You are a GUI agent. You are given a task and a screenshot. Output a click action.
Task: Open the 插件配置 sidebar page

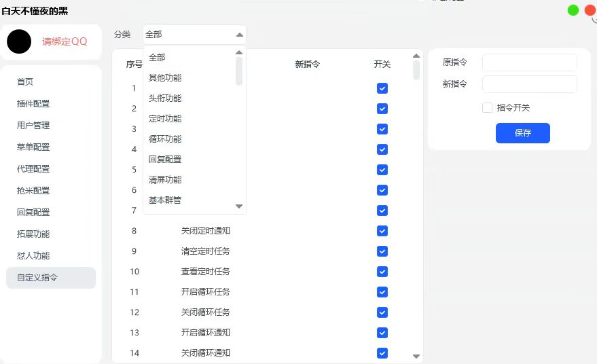(x=33, y=104)
